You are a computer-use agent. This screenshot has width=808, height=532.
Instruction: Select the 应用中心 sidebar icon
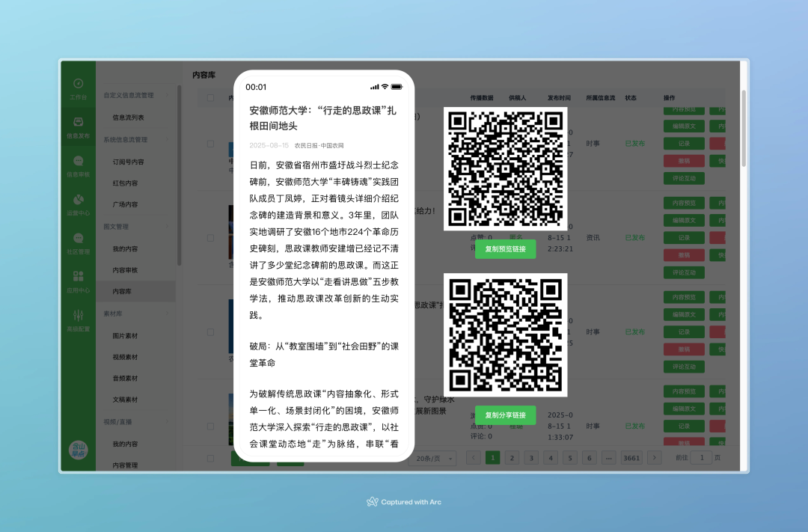tap(78, 281)
